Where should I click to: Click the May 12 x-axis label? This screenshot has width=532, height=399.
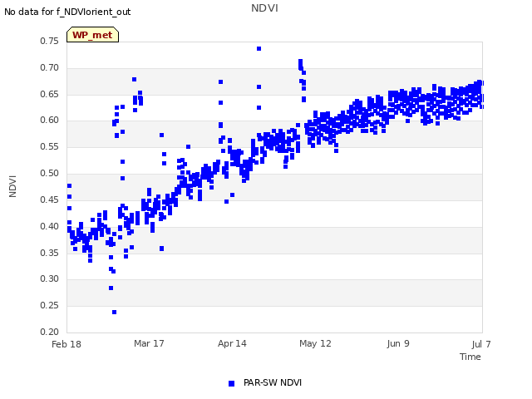(315, 343)
